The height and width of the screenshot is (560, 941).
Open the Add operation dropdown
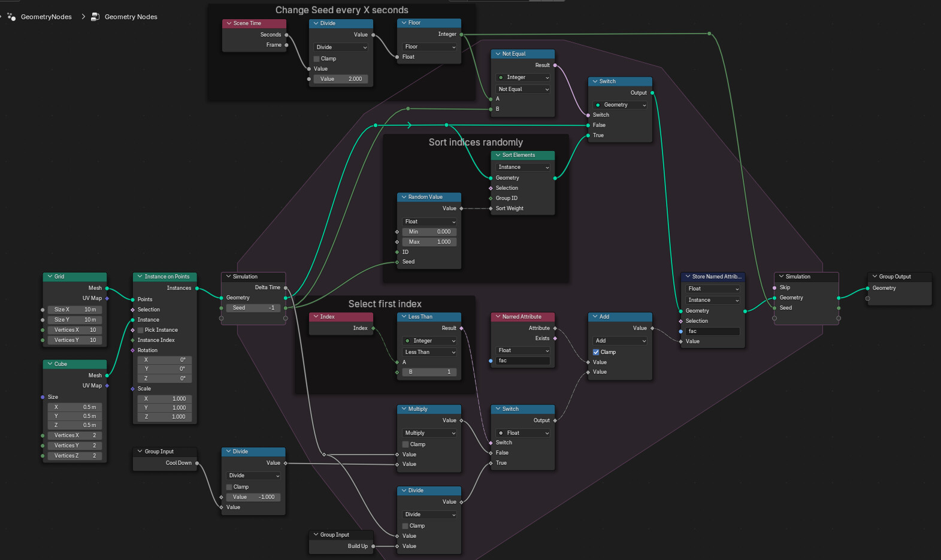(620, 341)
